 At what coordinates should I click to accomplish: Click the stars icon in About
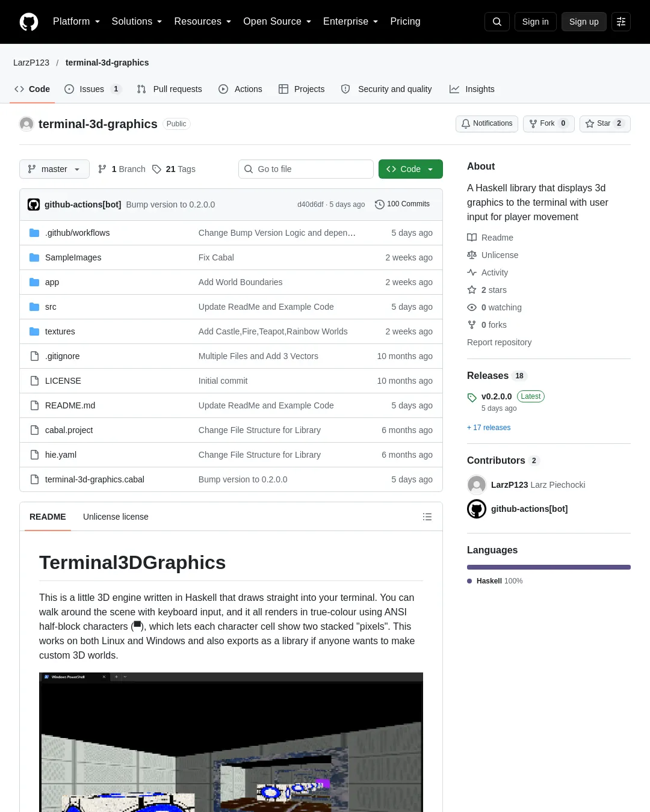tap(472, 290)
